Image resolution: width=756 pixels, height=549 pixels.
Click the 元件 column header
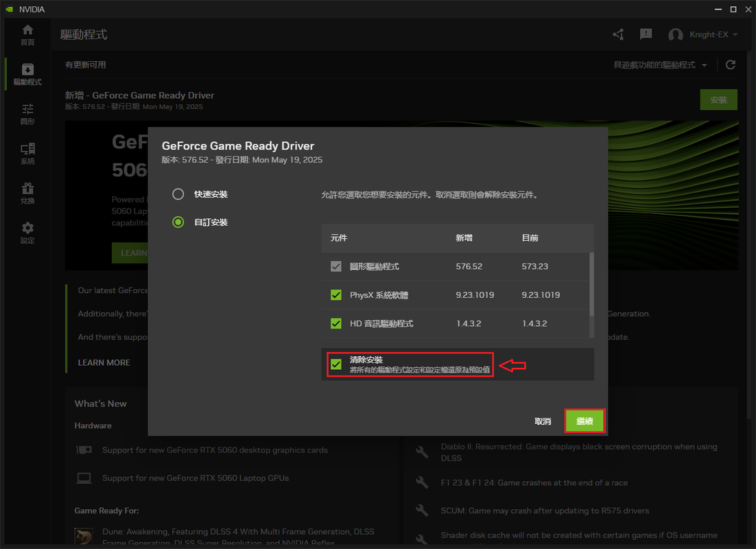point(338,238)
